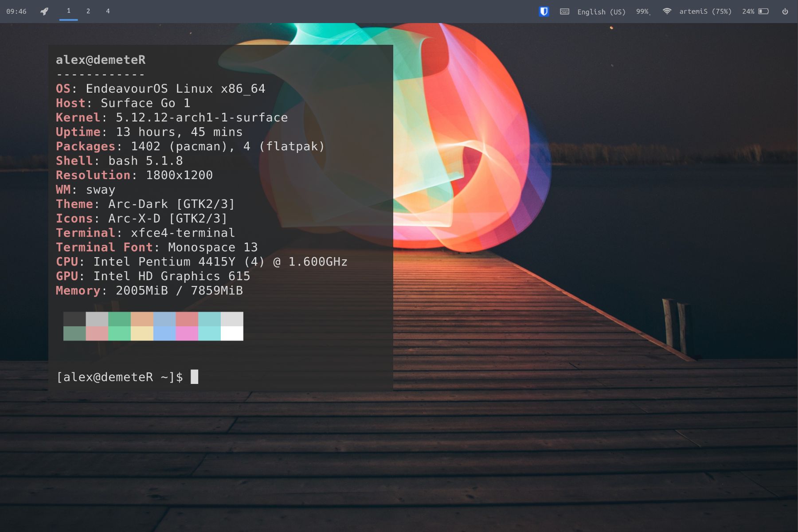Click the Theme: Arc-Dark line
Viewport: 798px width, 532px height.
145,204
